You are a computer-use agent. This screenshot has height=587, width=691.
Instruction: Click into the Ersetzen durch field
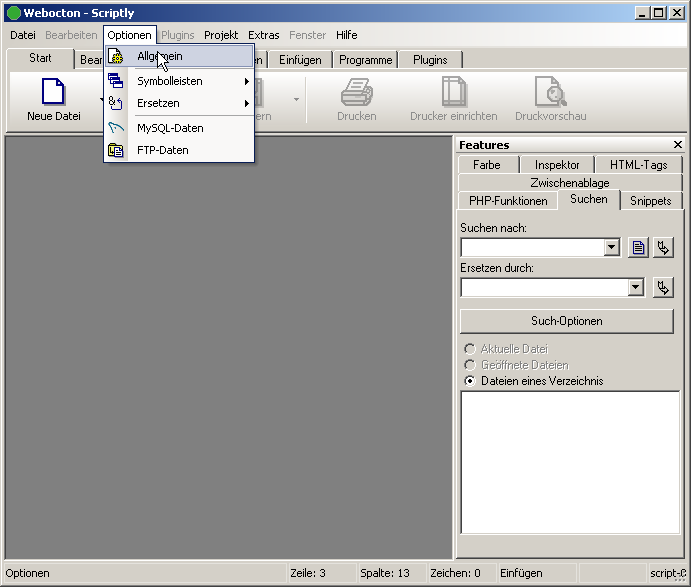point(545,288)
